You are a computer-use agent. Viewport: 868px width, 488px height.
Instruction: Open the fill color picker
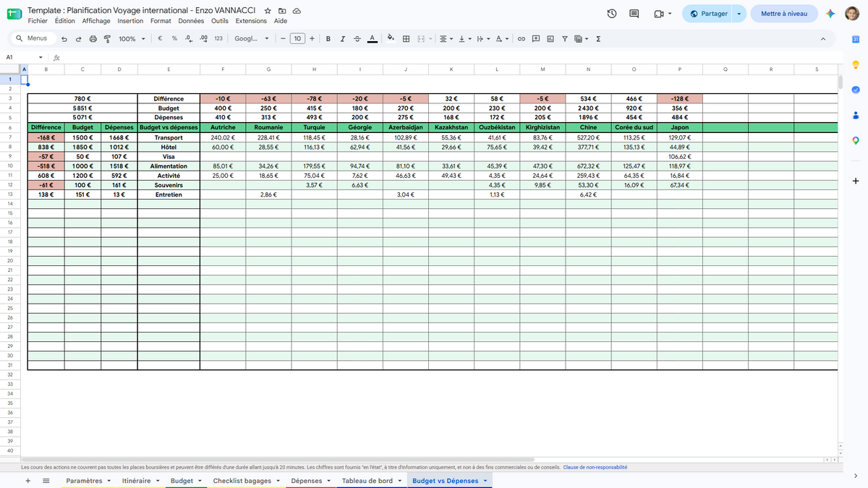click(391, 39)
